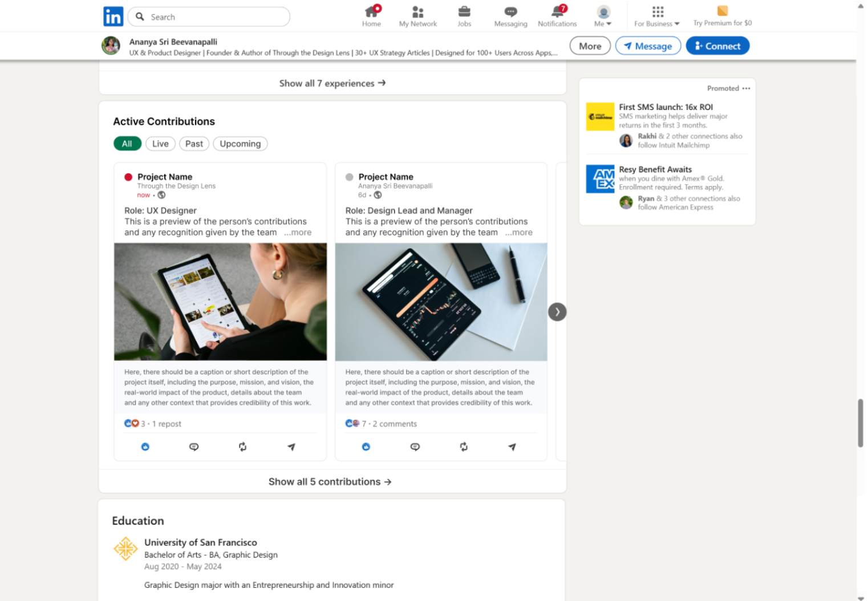
Task: Repost the UX Designer project post
Action: click(243, 447)
